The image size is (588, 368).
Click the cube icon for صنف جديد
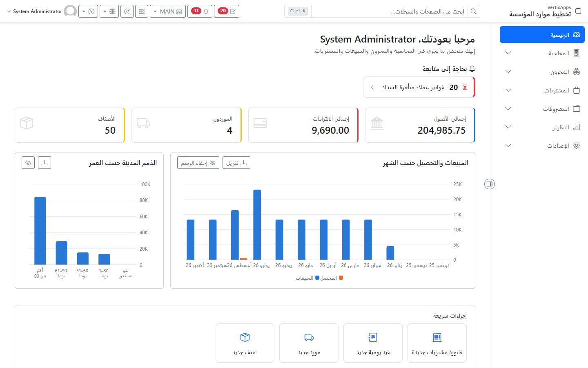tap(245, 337)
